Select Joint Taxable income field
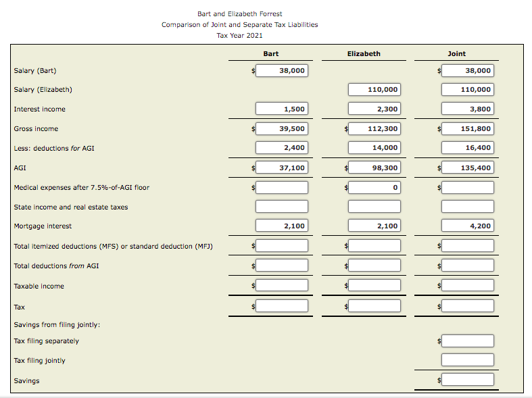Screen dimensions: 532x398 coord(468,285)
